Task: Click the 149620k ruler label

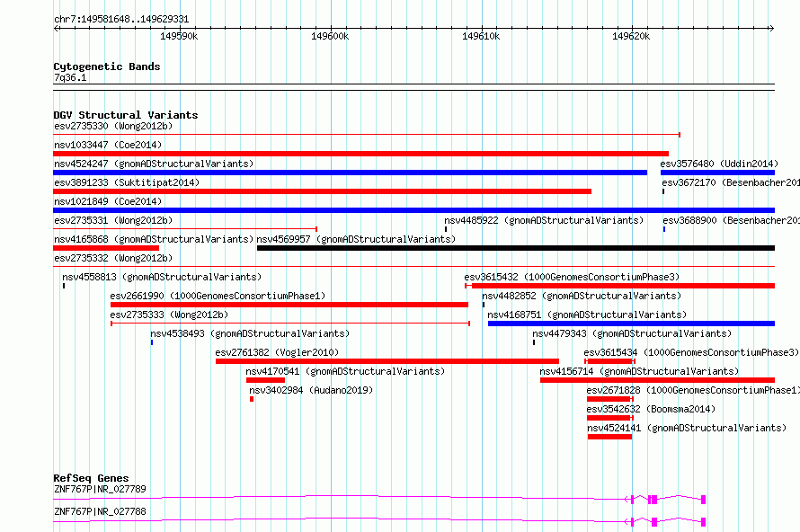Action: (x=631, y=36)
